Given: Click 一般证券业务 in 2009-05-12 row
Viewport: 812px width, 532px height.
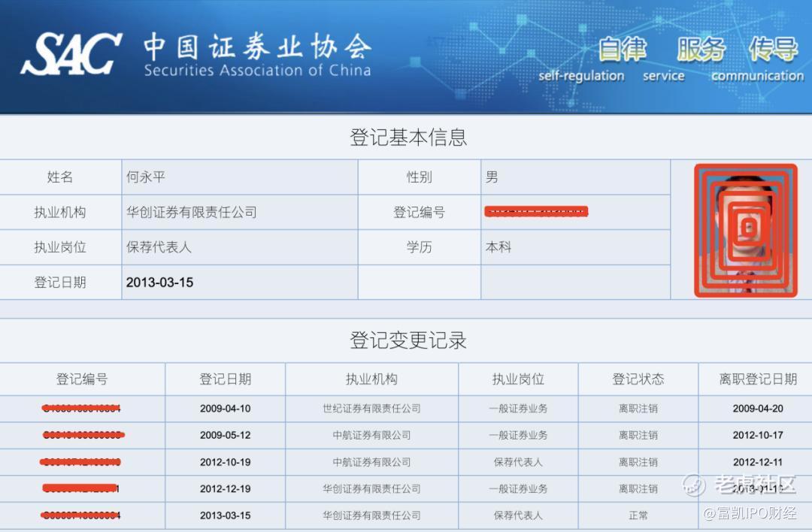Looking at the screenshot, I should click(x=518, y=436).
